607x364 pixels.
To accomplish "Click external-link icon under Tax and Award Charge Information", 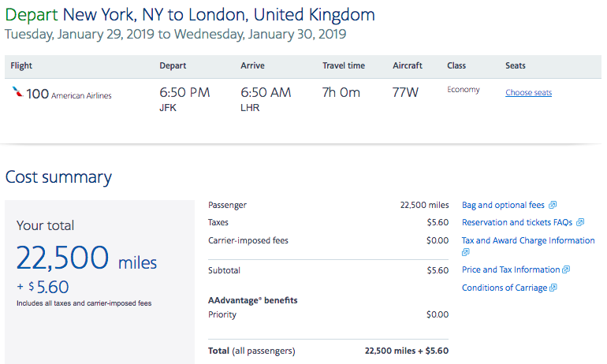I will (x=465, y=252).
